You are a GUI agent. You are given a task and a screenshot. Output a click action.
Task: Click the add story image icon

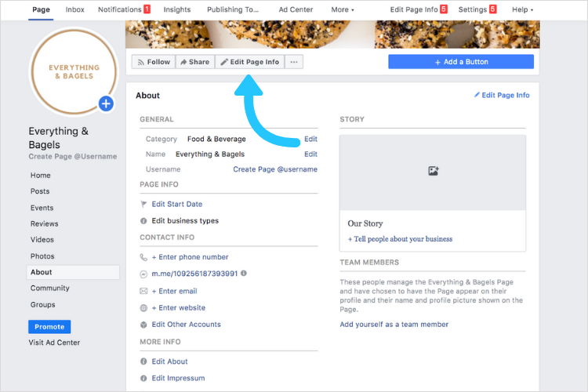433,171
